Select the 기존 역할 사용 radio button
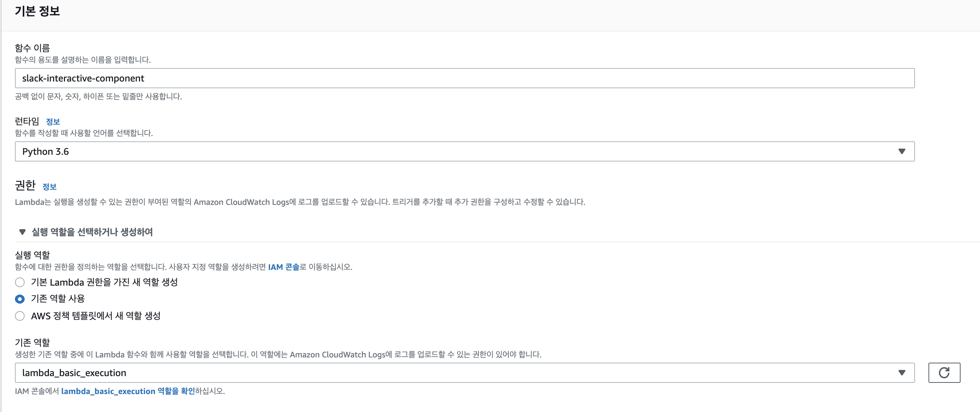This screenshot has height=412, width=980. pos(20,299)
